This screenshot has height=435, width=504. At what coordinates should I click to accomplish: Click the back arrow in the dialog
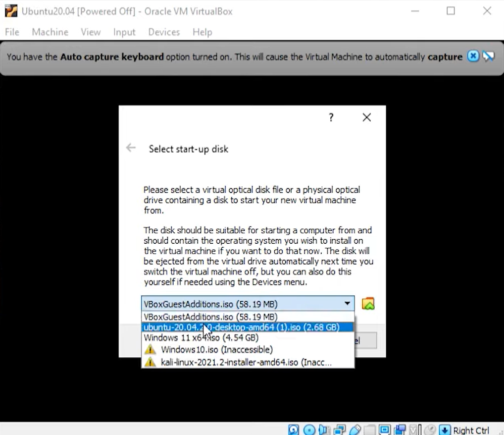130,147
